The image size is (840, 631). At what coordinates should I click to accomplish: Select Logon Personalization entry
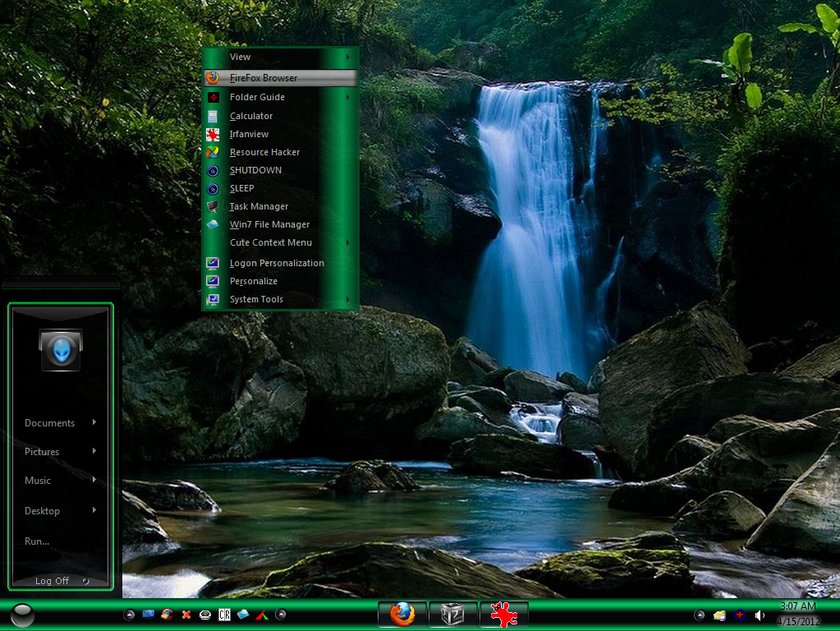tap(280, 263)
